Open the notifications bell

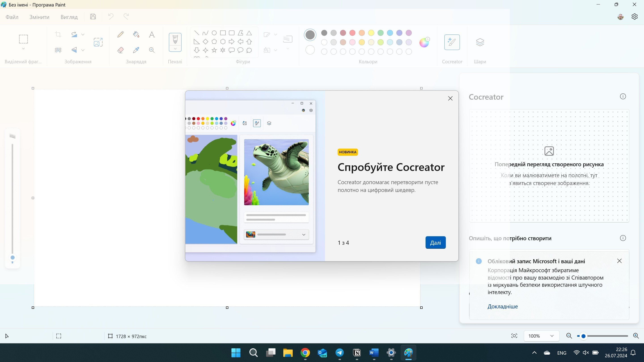coord(633,353)
